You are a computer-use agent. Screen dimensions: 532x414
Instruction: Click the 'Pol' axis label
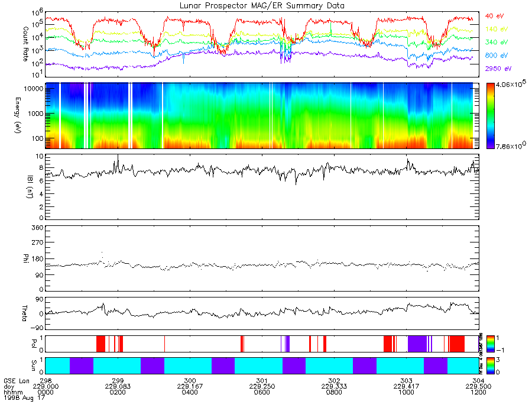click(34, 344)
